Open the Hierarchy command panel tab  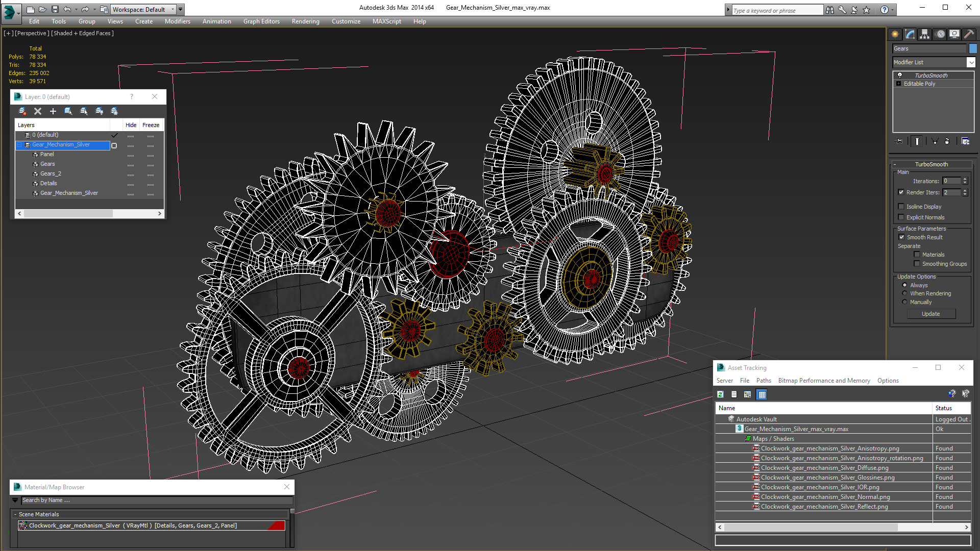click(925, 34)
